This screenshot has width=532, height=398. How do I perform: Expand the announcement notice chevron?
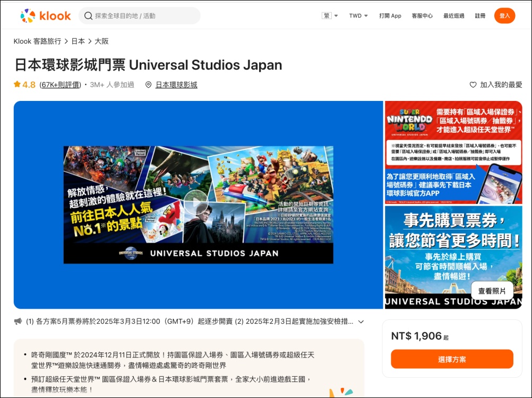coord(361,321)
